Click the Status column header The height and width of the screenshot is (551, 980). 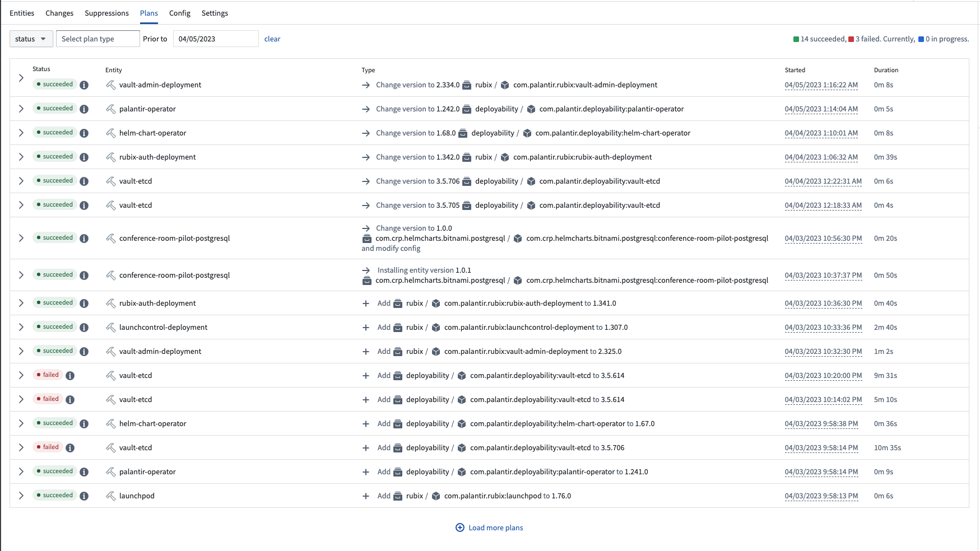tap(41, 69)
